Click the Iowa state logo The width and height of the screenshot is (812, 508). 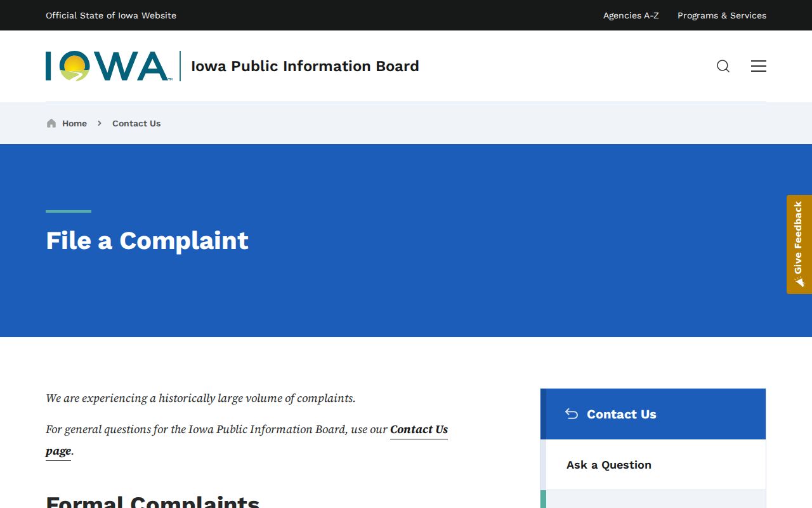[108, 66]
